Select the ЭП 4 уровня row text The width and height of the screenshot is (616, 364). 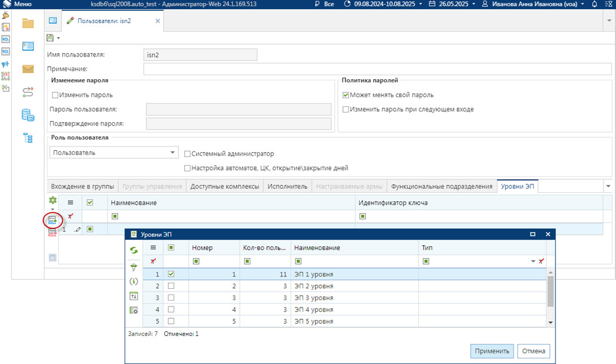point(314,309)
